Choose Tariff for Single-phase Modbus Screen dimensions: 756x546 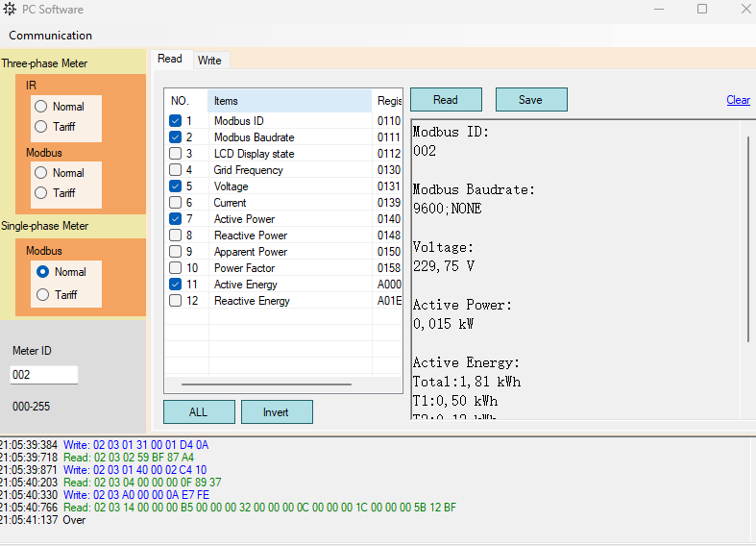pos(42,295)
